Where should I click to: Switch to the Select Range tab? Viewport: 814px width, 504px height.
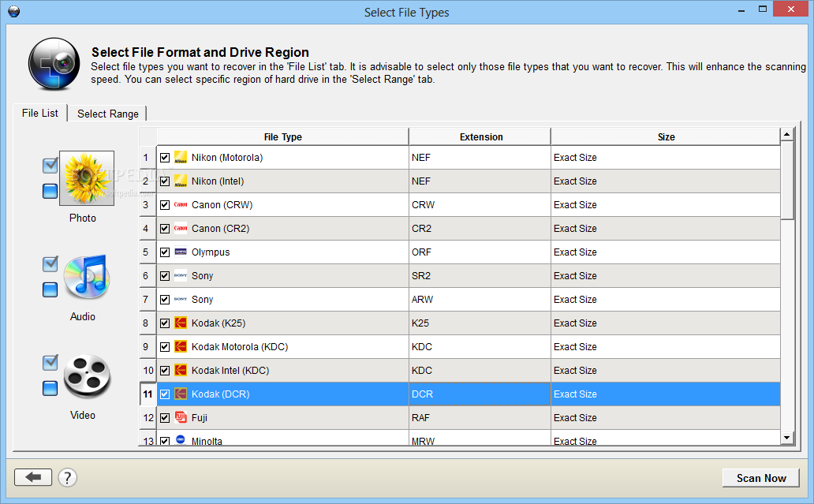coord(108,114)
